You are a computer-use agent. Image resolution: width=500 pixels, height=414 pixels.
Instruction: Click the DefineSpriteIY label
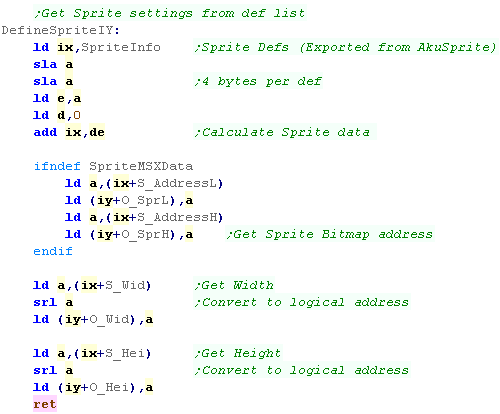60,31
